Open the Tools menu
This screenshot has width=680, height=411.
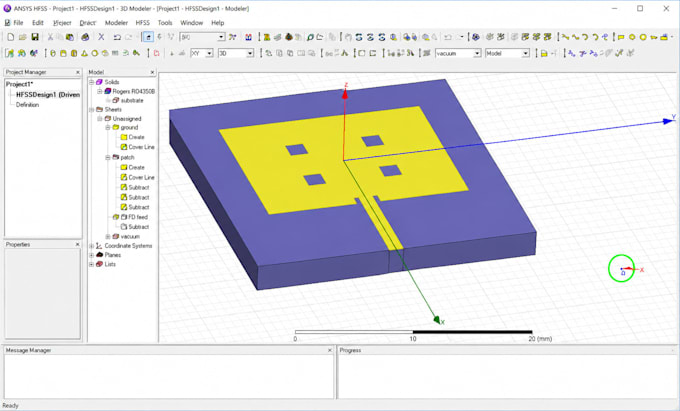click(165, 23)
